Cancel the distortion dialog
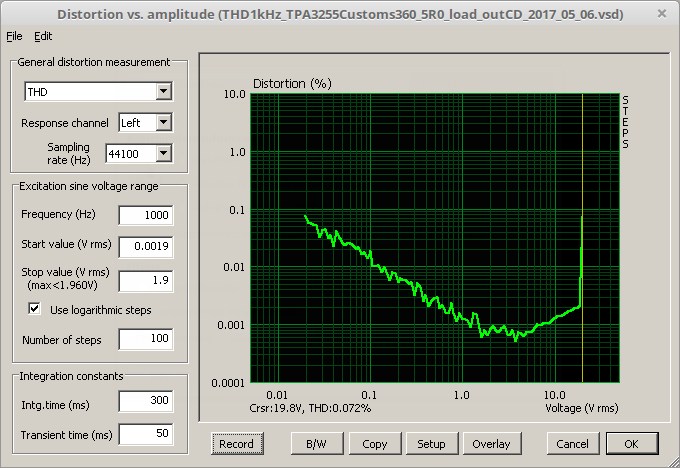Viewport: 680px width, 468px height. [x=573, y=444]
